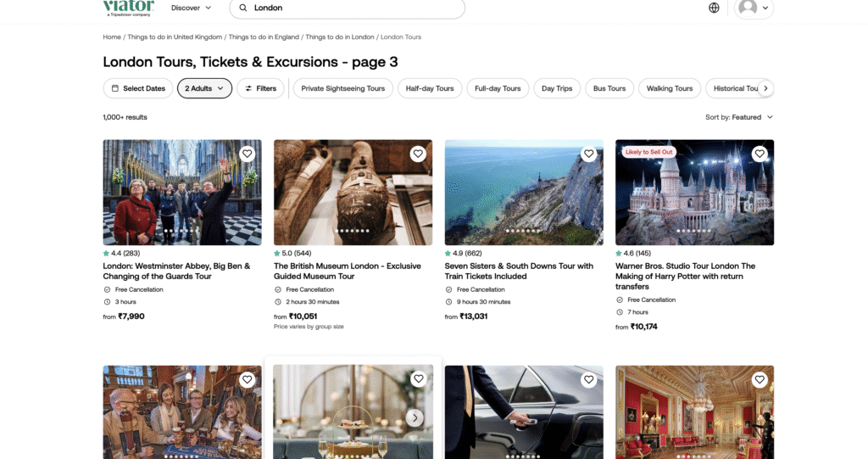This screenshot has height=459, width=868.
Task: Open the 2 Adults traveler dropdown
Action: (x=204, y=88)
